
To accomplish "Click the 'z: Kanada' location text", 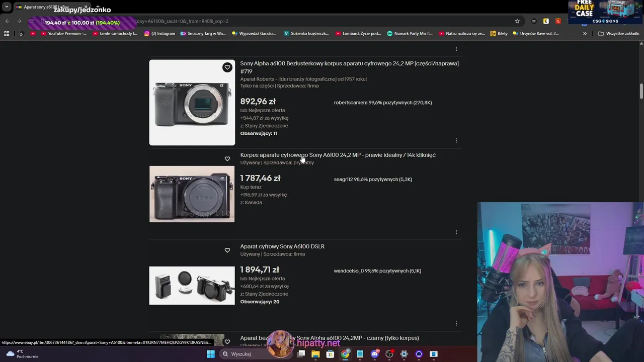I will (251, 203).
